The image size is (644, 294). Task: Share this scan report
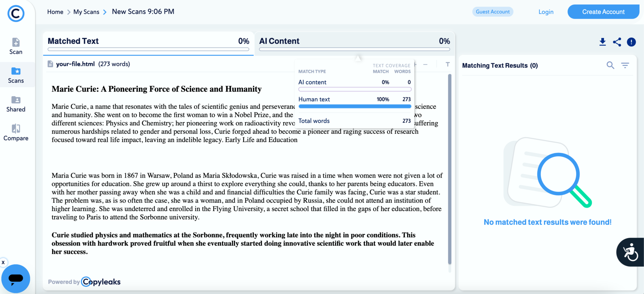pyautogui.click(x=617, y=42)
